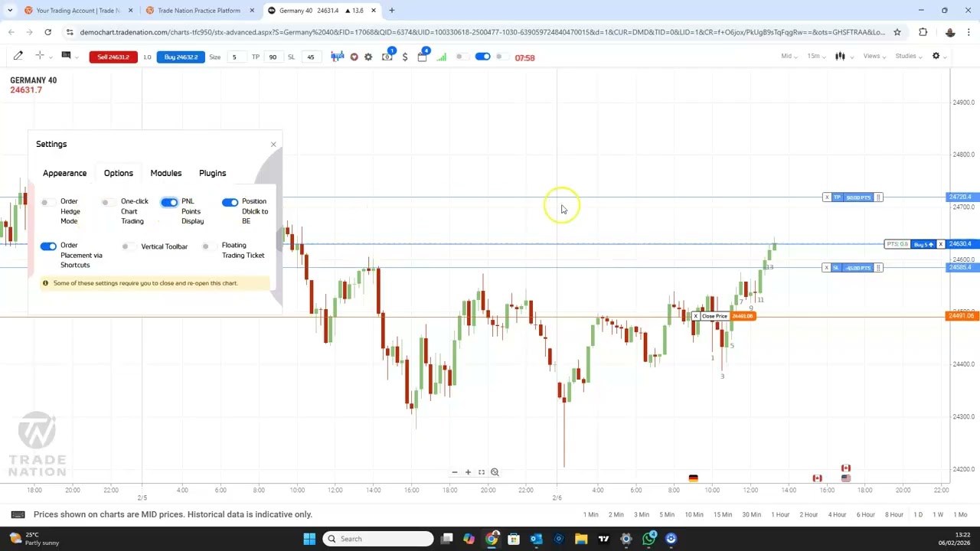Grab the TP line drag handle

pos(878,197)
